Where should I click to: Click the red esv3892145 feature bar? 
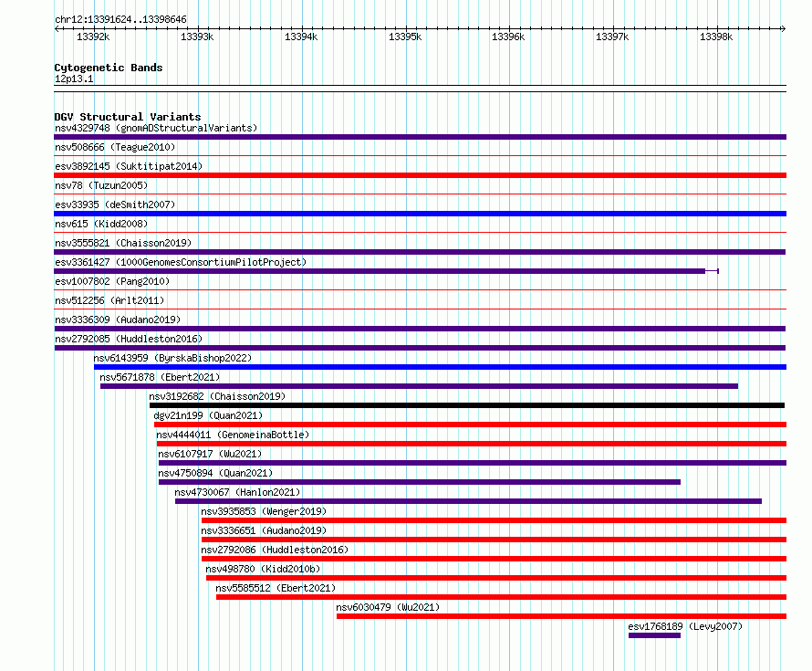pos(420,175)
